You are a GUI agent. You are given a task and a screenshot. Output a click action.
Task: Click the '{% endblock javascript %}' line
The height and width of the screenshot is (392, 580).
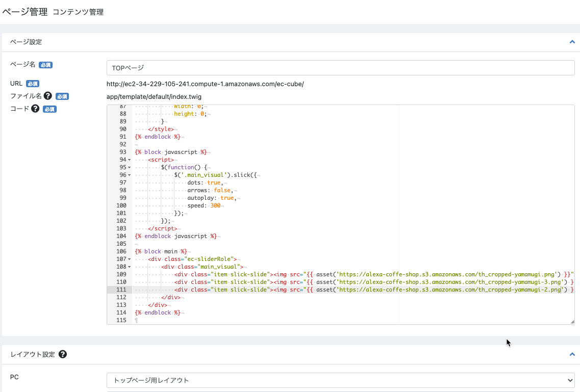175,236
